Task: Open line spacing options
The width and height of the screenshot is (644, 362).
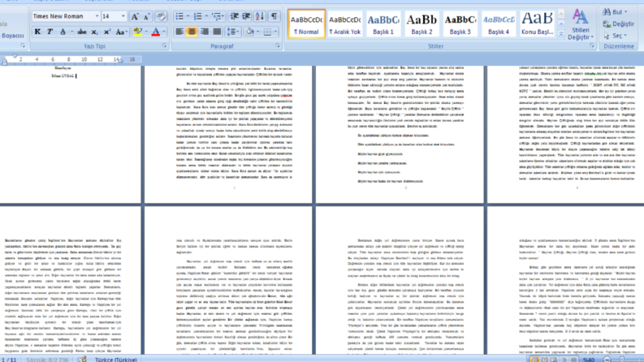Action: pyautogui.click(x=233, y=32)
